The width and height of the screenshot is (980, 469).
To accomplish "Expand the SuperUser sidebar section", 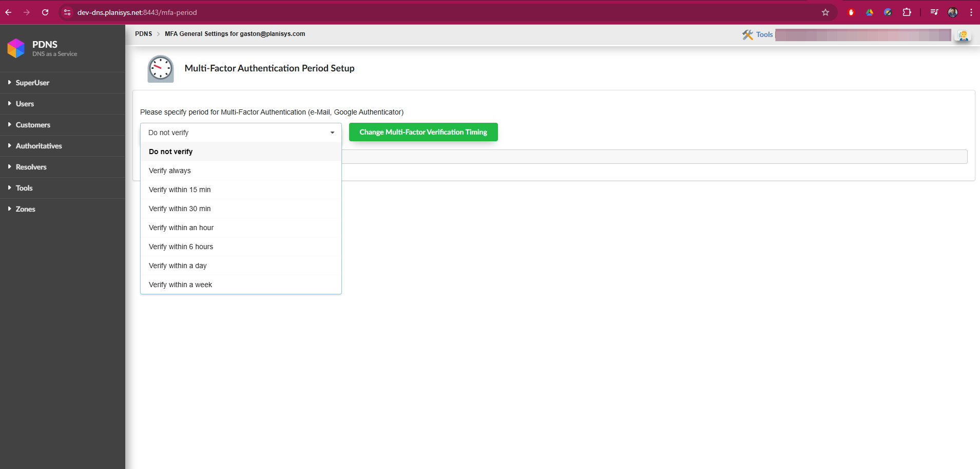I will point(32,83).
